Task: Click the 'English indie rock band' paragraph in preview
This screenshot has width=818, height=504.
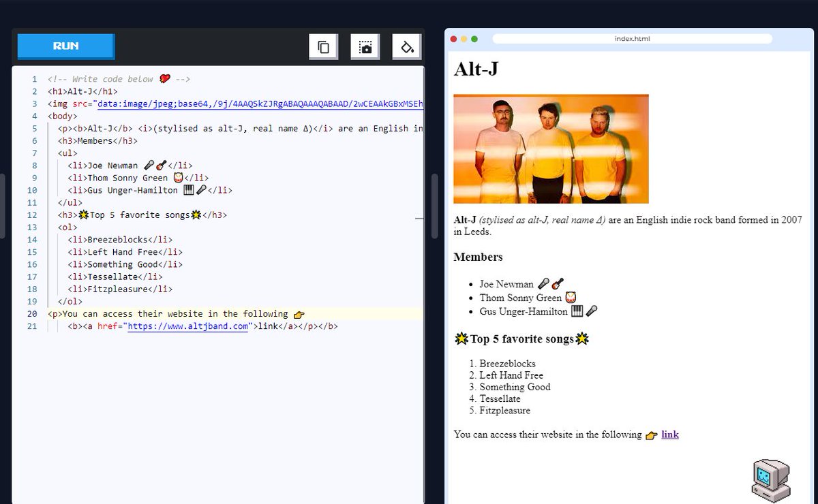Action: coord(628,225)
